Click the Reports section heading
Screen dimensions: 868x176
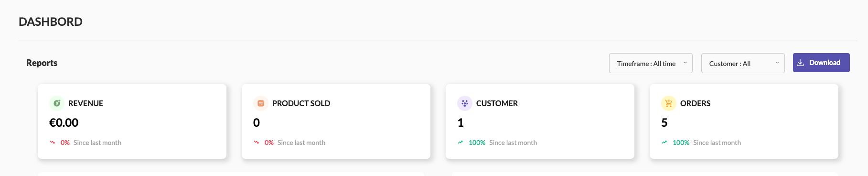(x=42, y=63)
